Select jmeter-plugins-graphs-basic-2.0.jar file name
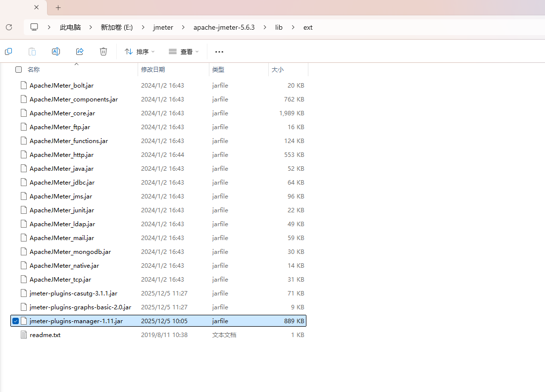 [x=80, y=307]
